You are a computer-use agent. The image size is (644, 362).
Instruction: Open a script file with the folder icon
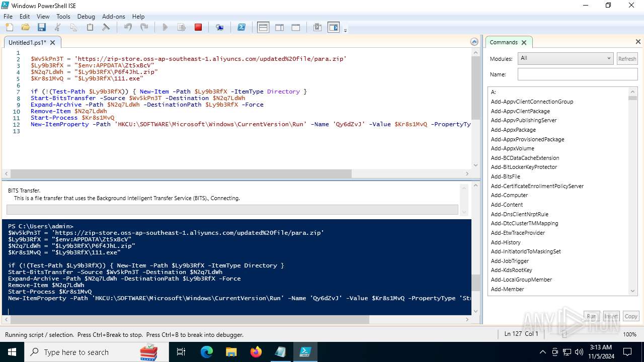[x=25, y=27]
